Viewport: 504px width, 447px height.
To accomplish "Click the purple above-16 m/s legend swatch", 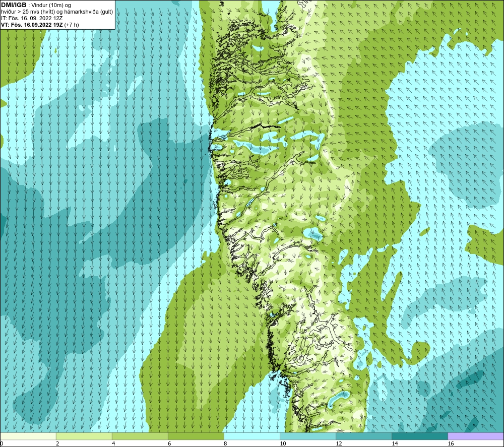I will 476,436.
